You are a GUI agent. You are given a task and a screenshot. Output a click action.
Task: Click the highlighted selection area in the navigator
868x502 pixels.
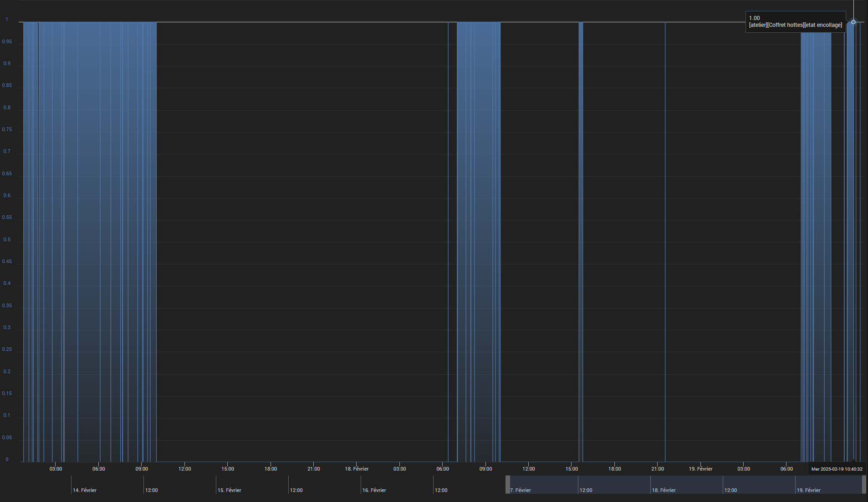(x=686, y=485)
